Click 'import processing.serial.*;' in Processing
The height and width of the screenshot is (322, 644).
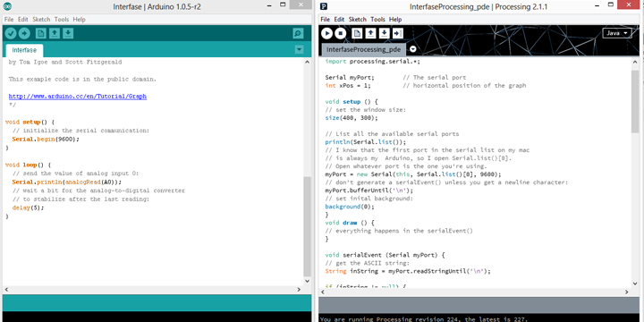pyautogui.click(x=372, y=62)
